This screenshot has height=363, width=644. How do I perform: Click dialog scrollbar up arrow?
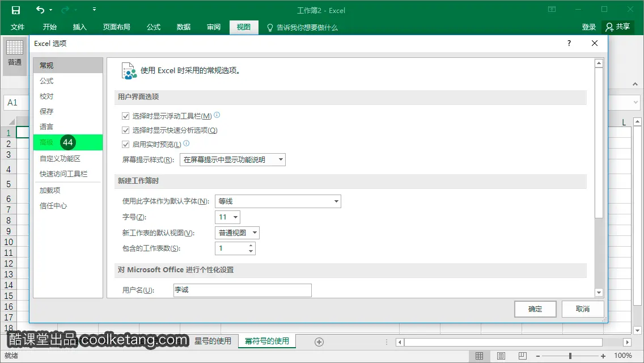[599, 64]
